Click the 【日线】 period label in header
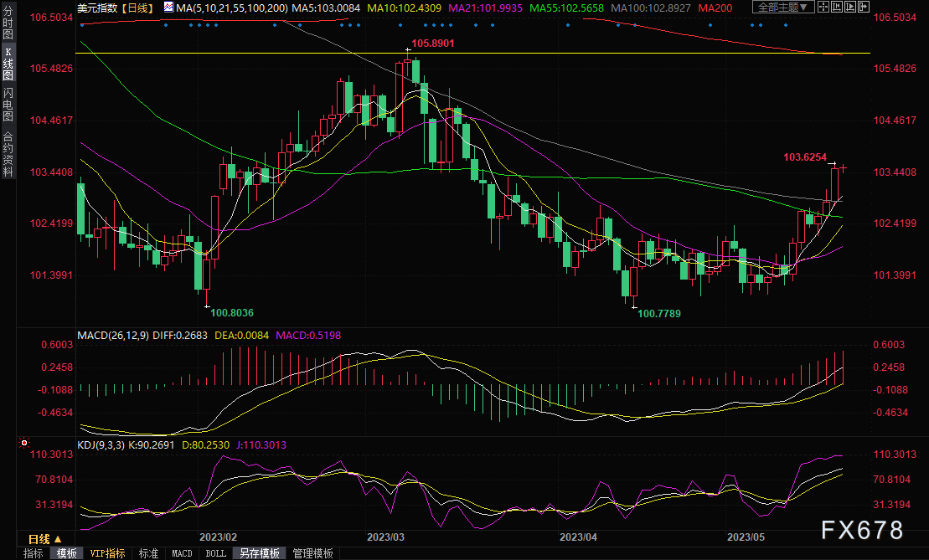The image size is (929, 560). 137,8
